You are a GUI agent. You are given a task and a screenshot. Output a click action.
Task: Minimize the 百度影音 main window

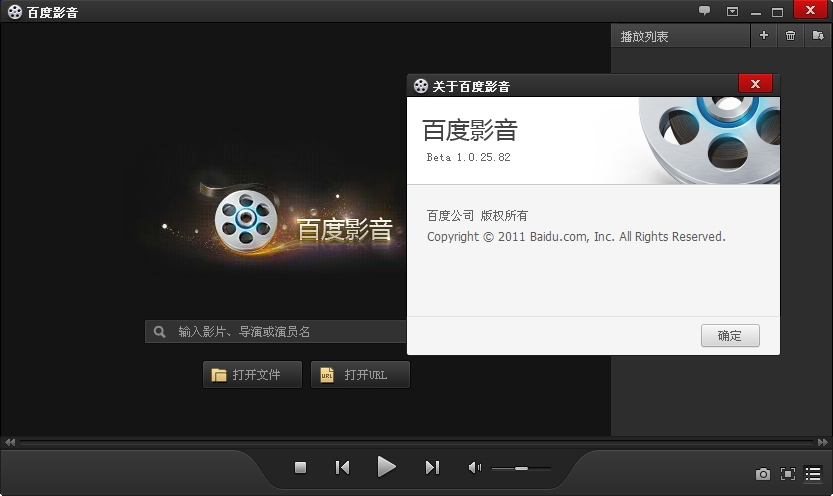click(755, 12)
